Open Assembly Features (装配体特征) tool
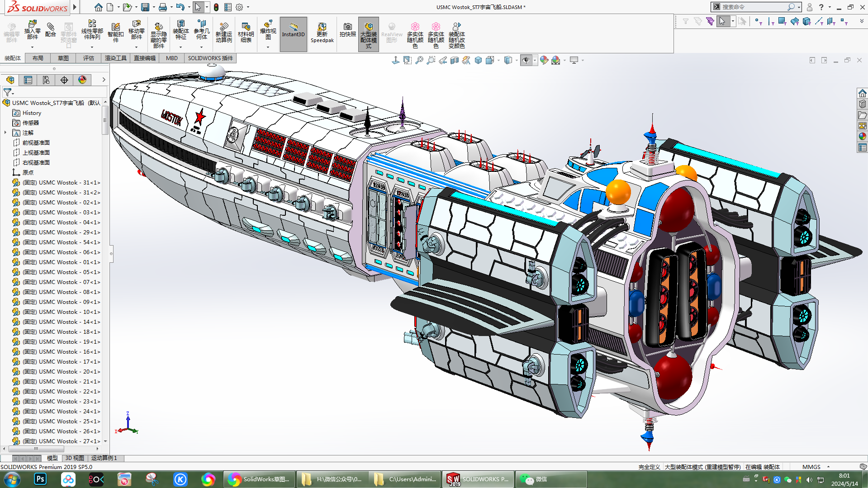Screen dimensions: 868x488 point(180,30)
